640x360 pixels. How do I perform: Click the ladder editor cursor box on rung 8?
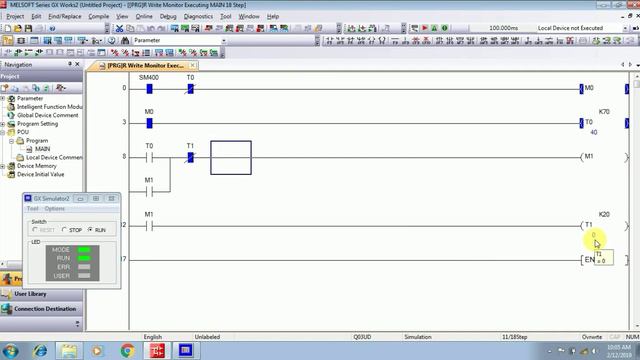231,158
